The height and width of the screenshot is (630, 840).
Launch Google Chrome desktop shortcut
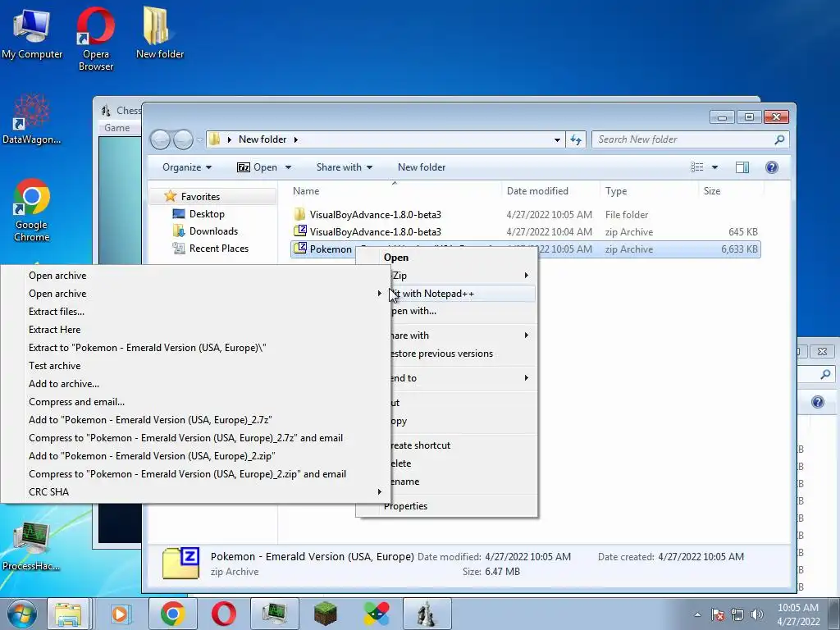coord(32,210)
